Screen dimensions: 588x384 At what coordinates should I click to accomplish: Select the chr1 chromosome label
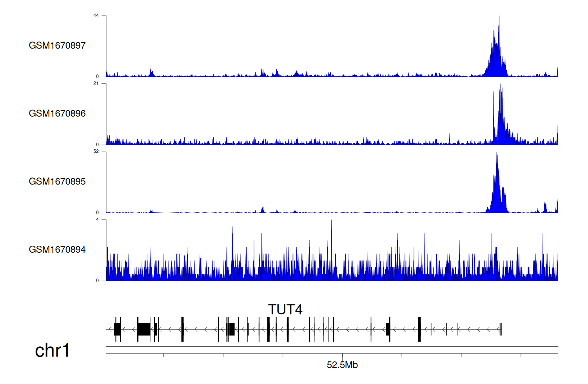click(x=52, y=350)
